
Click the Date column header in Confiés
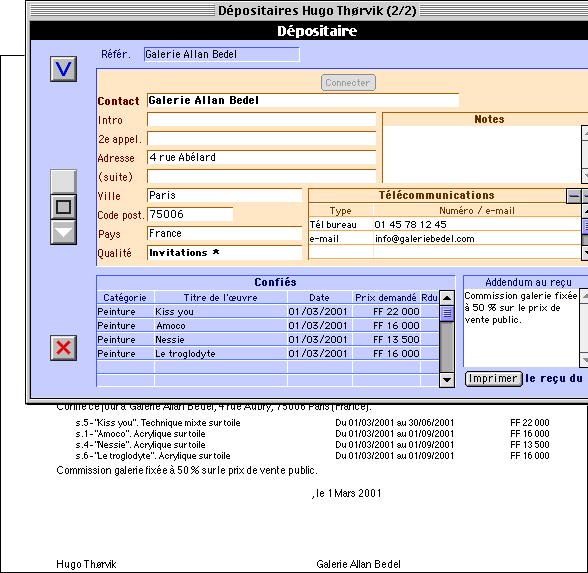320,298
